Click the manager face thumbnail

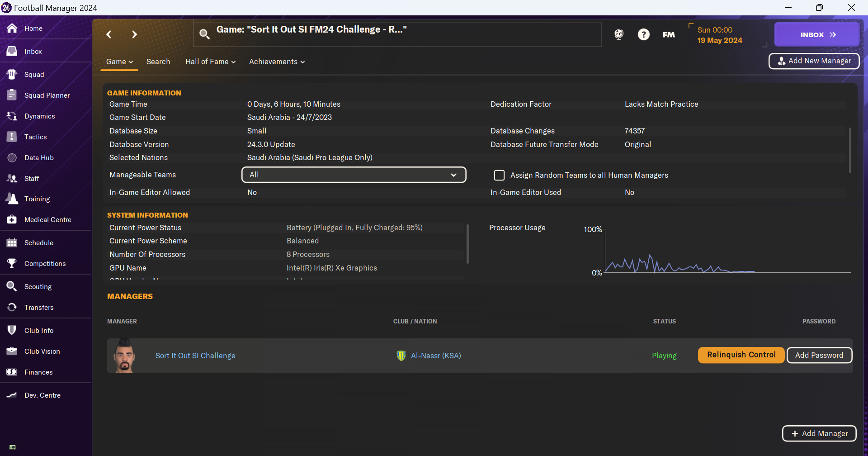pyautogui.click(x=124, y=356)
